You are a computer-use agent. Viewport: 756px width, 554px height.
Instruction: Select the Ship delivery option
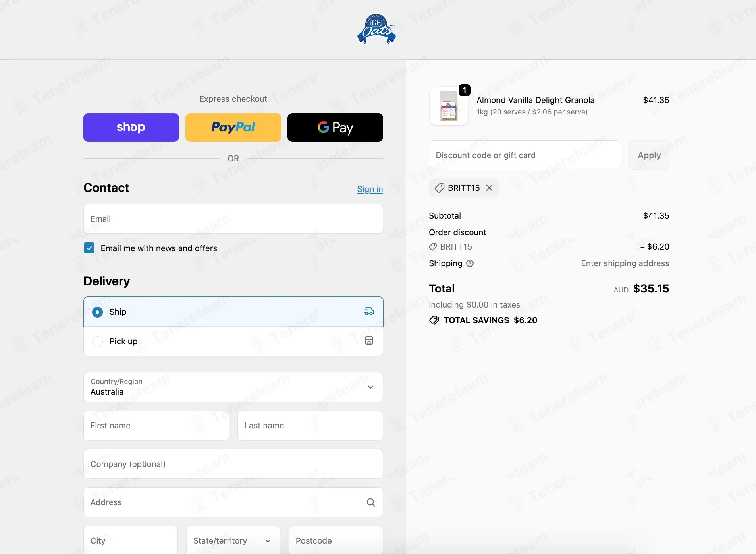pos(233,312)
